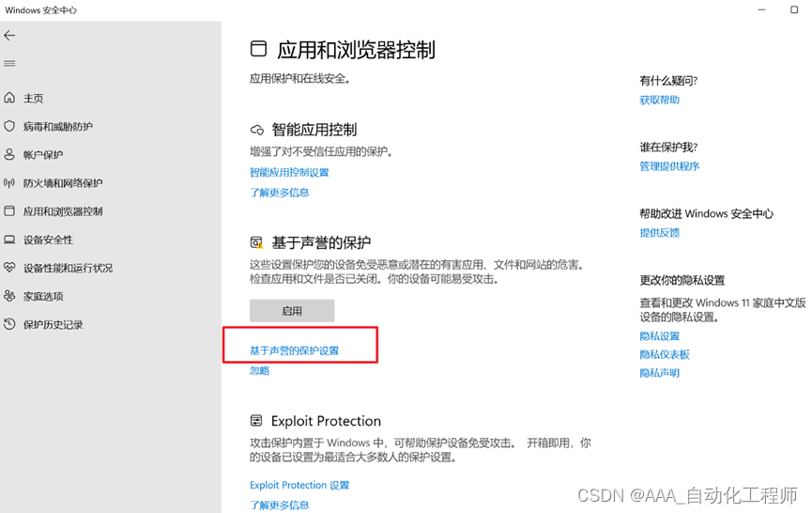Click the 帮助改进 Windows 安全中心 heading
Screen dimensions: 812x513
click(x=706, y=213)
